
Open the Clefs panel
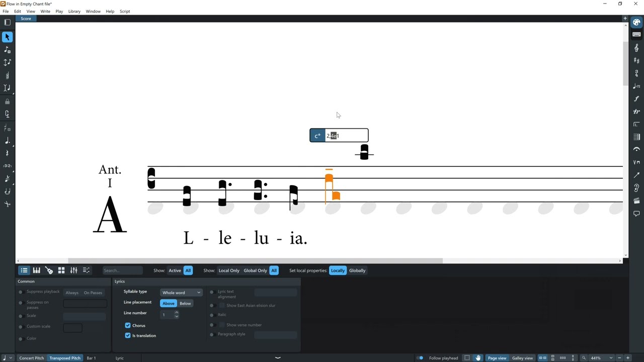pos(636,48)
